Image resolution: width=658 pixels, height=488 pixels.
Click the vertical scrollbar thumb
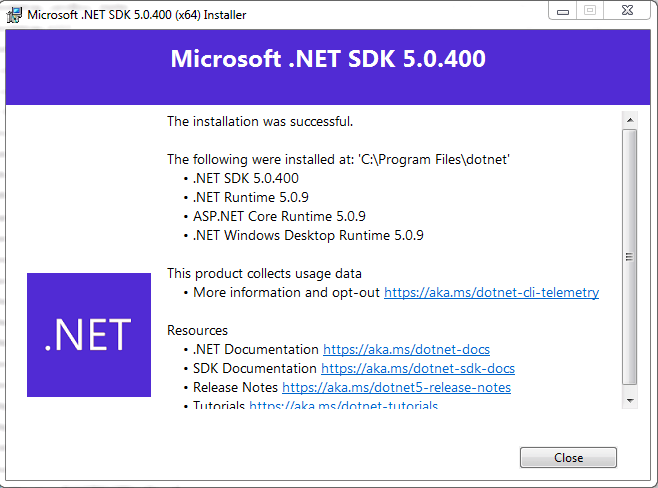click(629, 257)
